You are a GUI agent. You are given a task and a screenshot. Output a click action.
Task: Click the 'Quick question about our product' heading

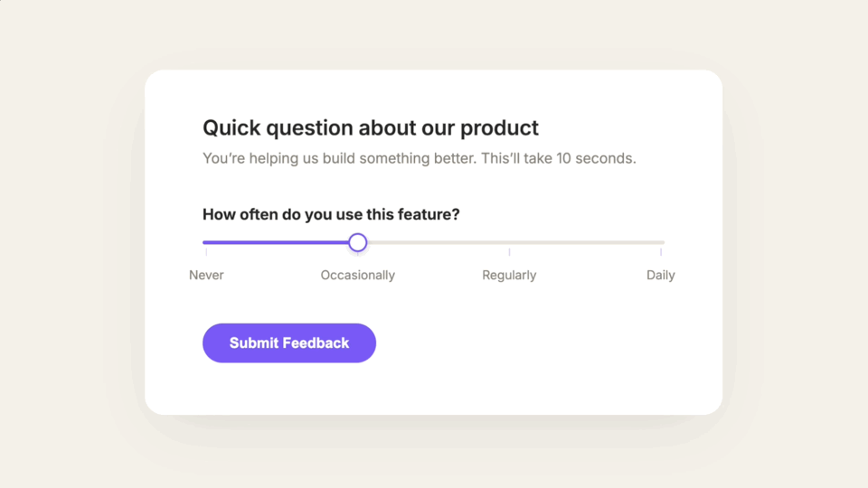371,127
